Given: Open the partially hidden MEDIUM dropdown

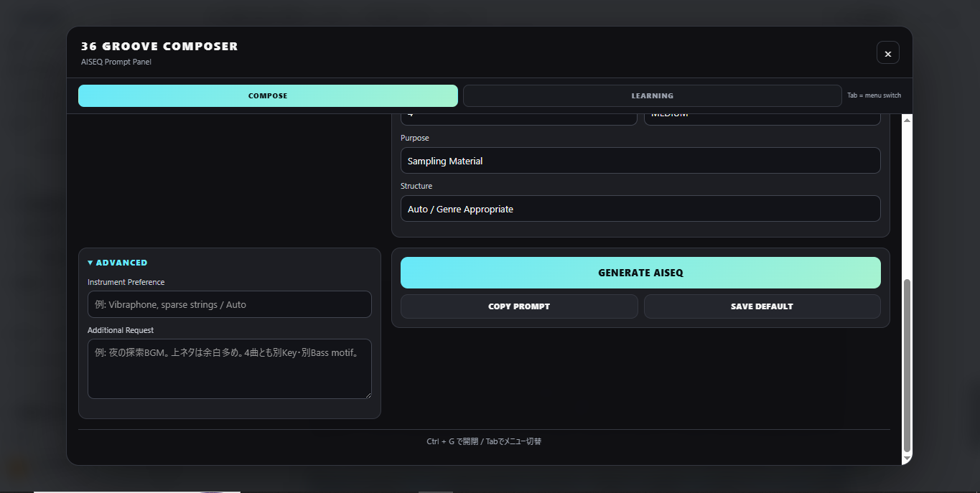Looking at the screenshot, I should [762, 119].
